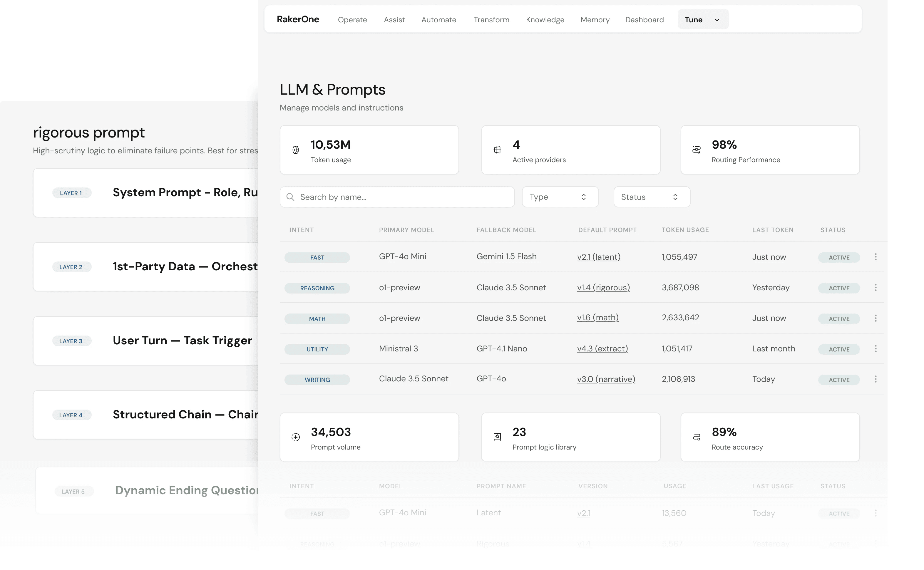
Task: Open the Status filter dropdown
Action: 652,197
